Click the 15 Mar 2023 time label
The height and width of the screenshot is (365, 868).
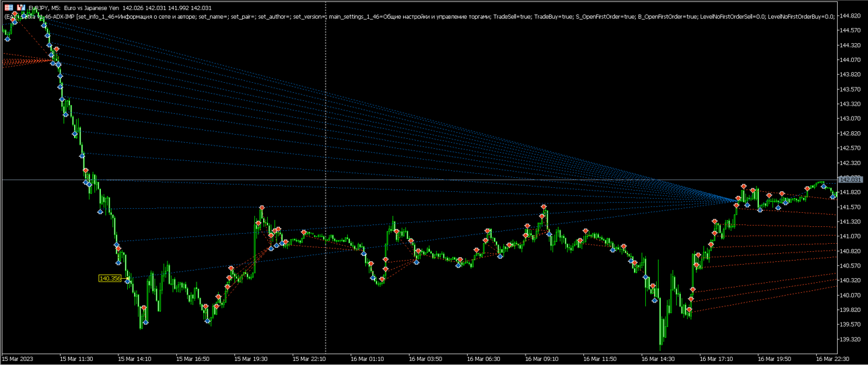[x=18, y=359]
